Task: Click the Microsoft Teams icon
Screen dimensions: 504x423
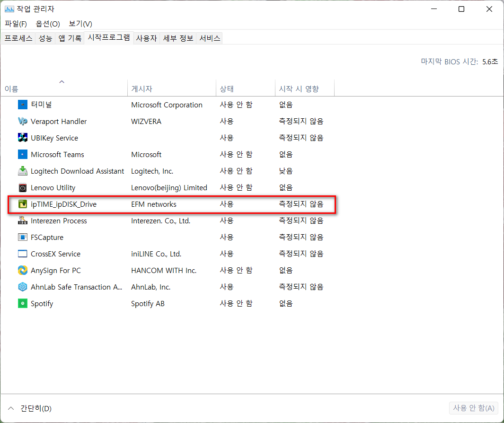Action: click(23, 155)
